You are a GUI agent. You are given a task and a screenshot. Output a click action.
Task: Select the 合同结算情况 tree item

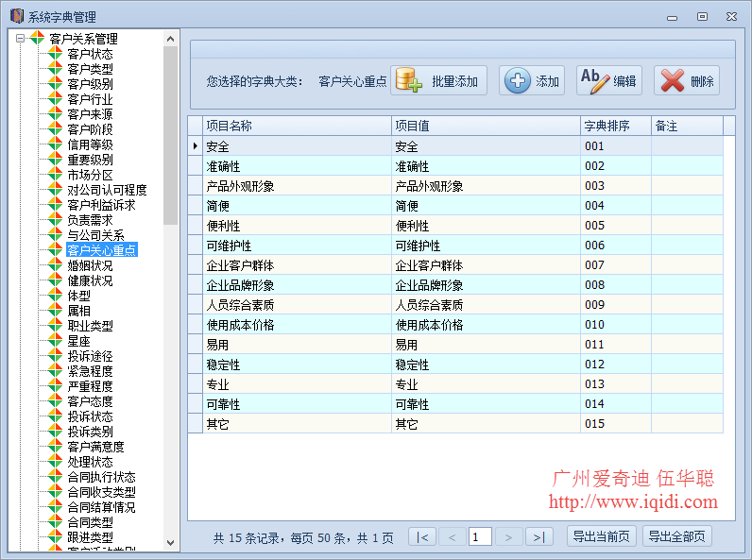click(102, 507)
